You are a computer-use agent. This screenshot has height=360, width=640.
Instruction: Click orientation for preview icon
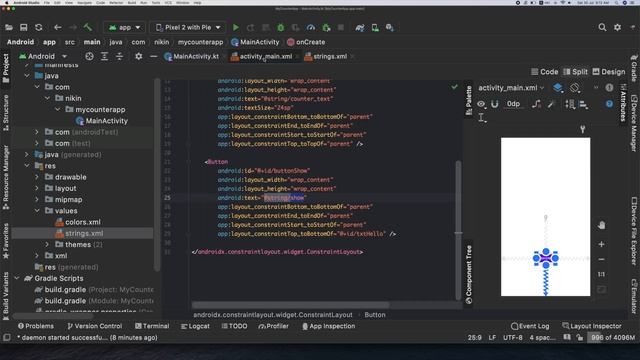575,88
